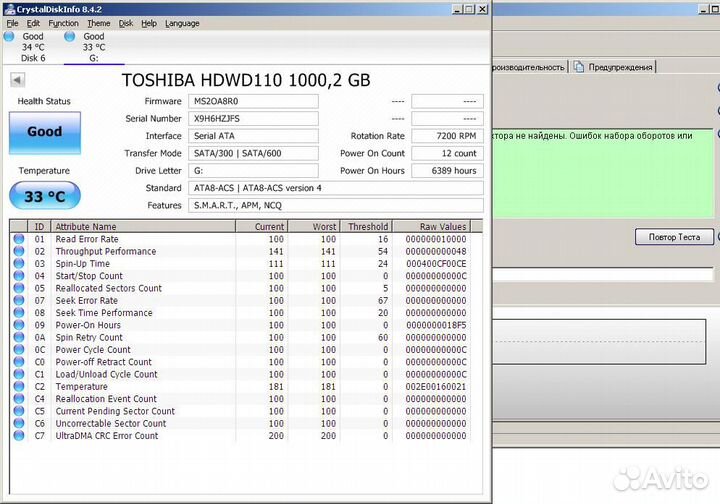Screen dimensions: 720x504
Task: Click the UltraDMA CRC Error Count orb
Action: (19, 436)
